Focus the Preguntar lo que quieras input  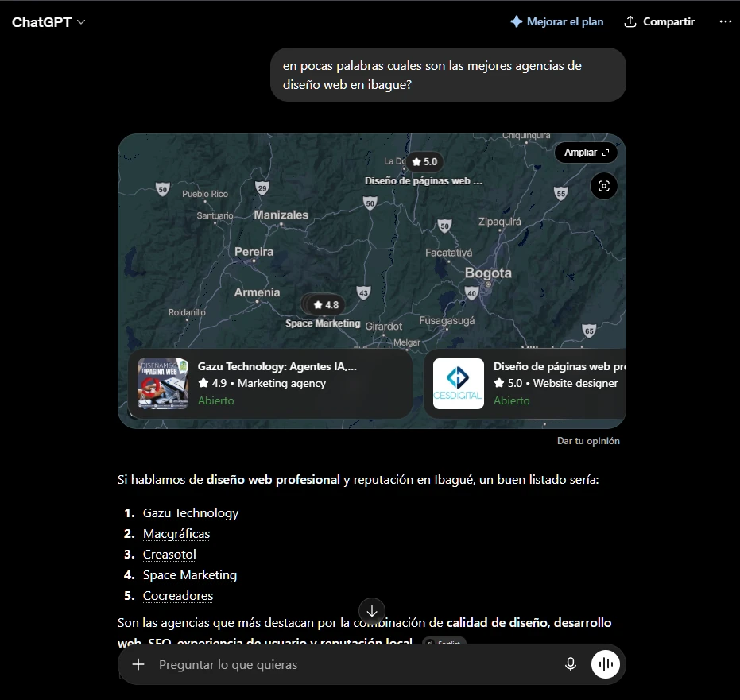point(354,664)
